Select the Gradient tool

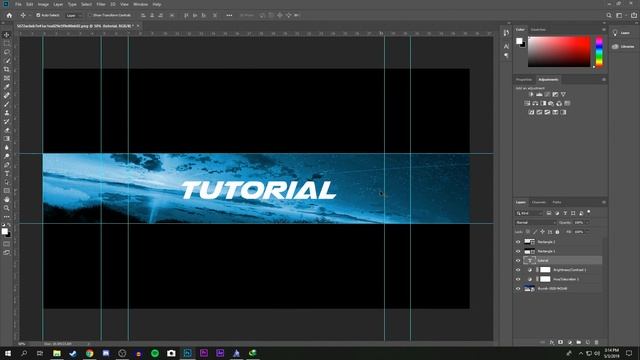[x=7, y=139]
